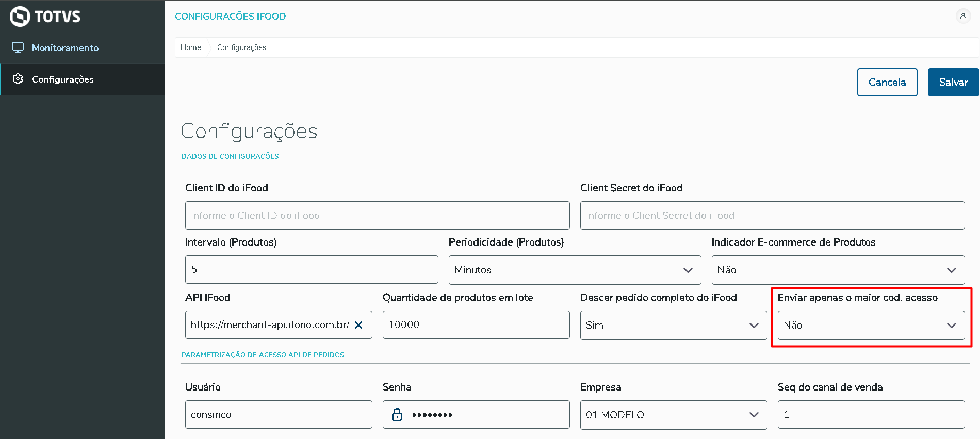
Task: Click the Quantidade de produtos em lote field
Action: [x=476, y=325]
